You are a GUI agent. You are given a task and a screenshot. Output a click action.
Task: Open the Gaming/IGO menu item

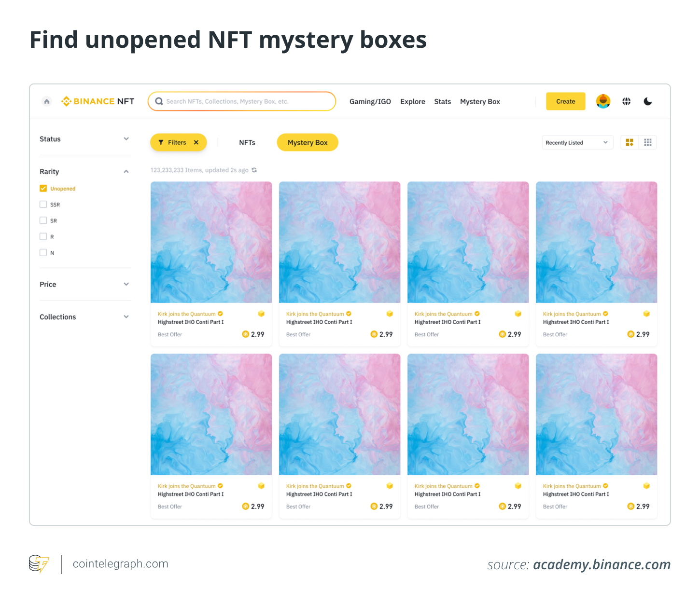[370, 101]
